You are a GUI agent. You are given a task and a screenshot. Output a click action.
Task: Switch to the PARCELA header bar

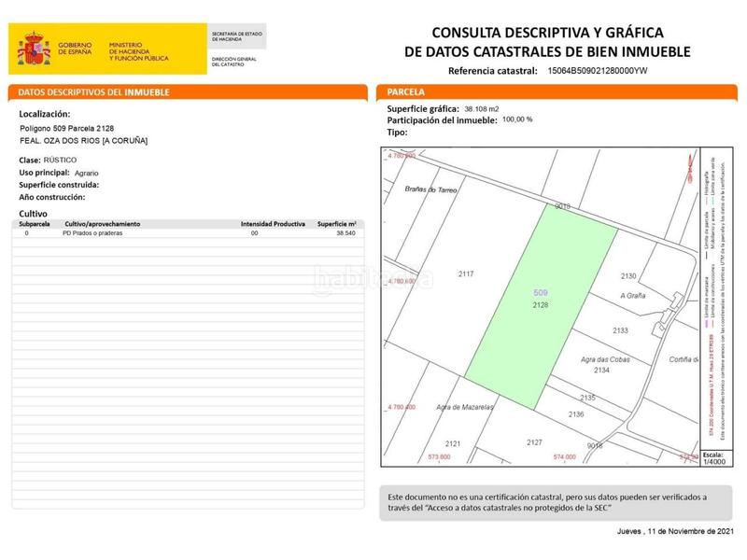402,92
